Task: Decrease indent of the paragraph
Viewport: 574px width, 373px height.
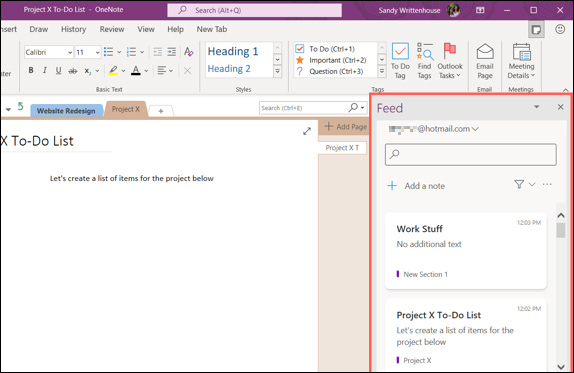Action: click(x=157, y=52)
